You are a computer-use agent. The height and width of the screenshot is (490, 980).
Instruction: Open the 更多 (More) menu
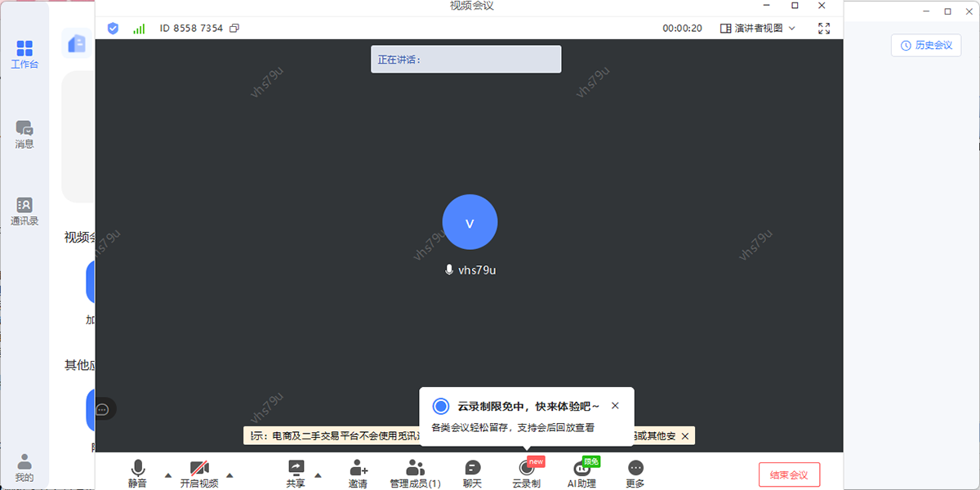635,472
